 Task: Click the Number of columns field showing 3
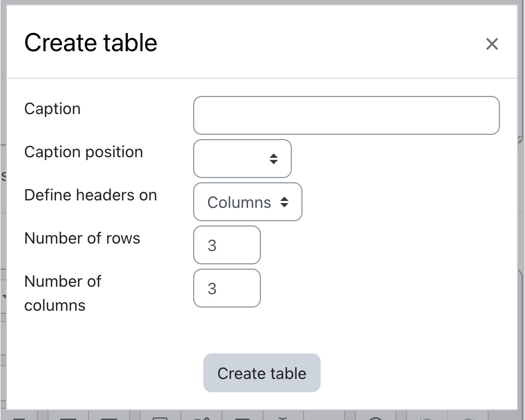[227, 288]
